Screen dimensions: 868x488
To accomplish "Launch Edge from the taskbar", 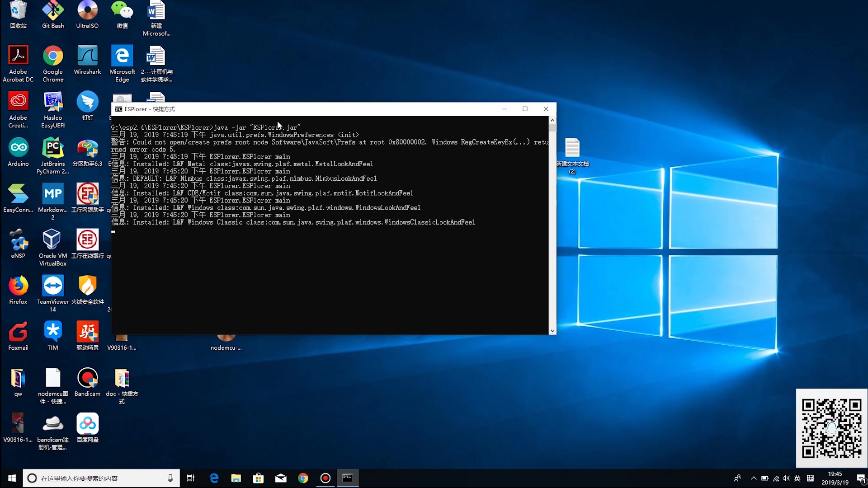I will tap(214, 478).
